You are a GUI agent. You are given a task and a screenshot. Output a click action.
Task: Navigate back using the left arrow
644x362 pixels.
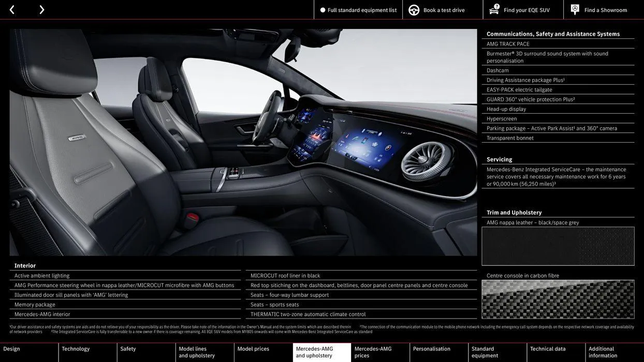coord(11,8)
